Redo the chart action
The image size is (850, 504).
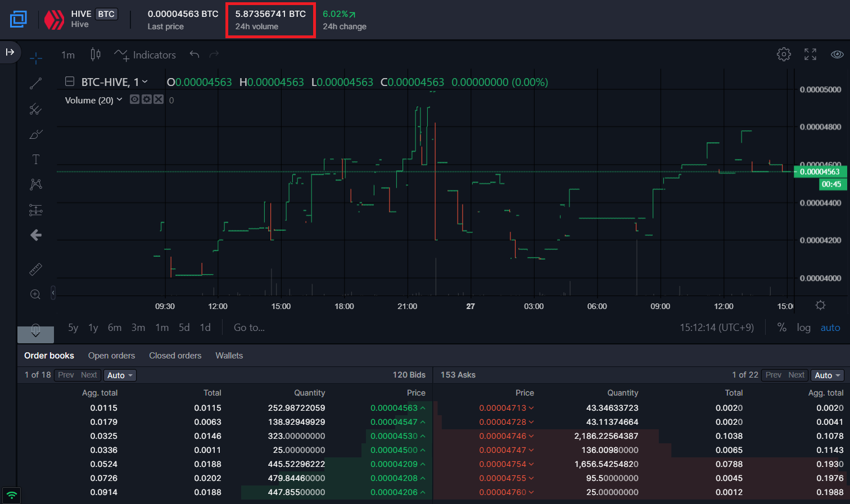tap(214, 55)
